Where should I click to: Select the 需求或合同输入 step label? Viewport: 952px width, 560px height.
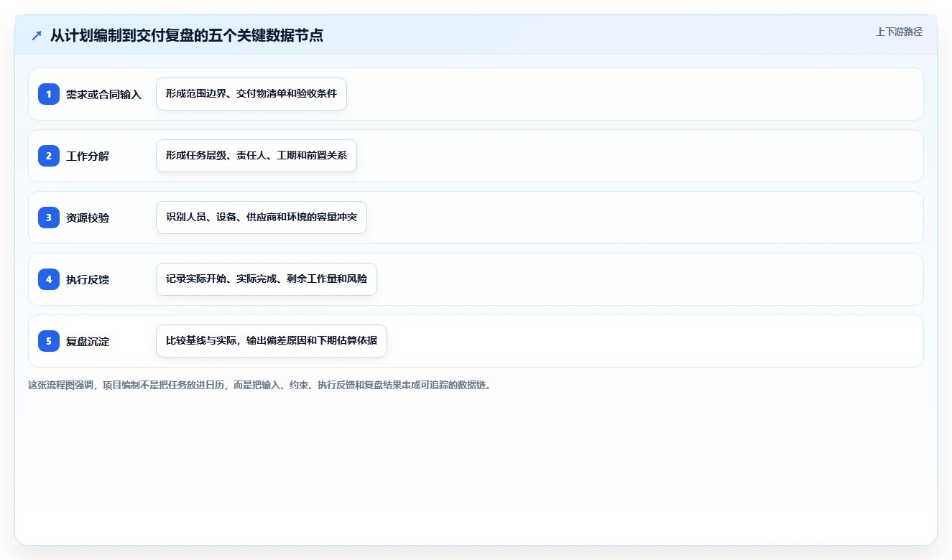coord(103,94)
